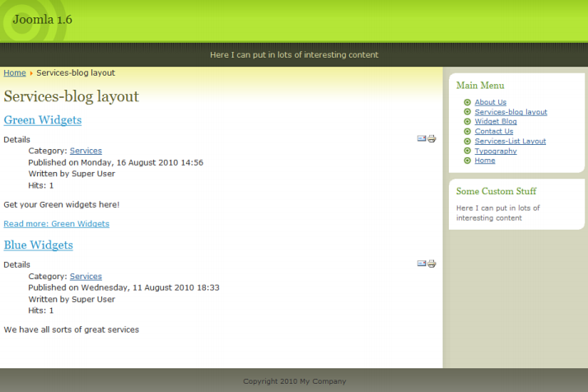The image size is (588, 392).
Task: Open the Green Widgets article title
Action: [43, 120]
